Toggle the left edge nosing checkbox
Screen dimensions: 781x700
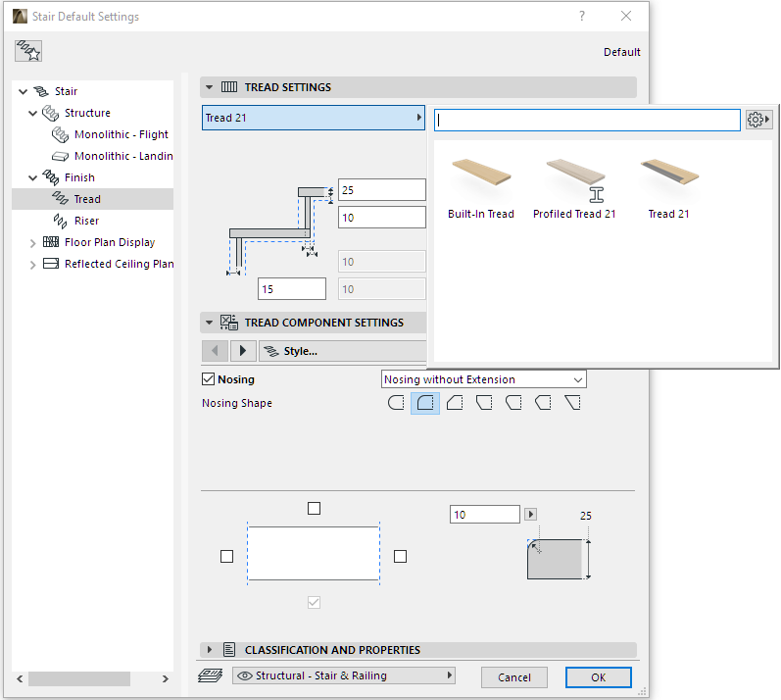pyautogui.click(x=226, y=557)
